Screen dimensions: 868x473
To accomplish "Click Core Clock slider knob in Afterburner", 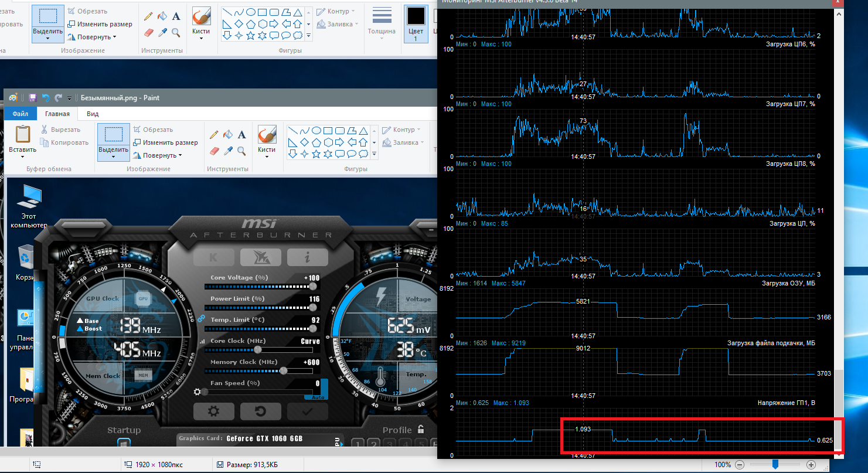I will point(257,350).
